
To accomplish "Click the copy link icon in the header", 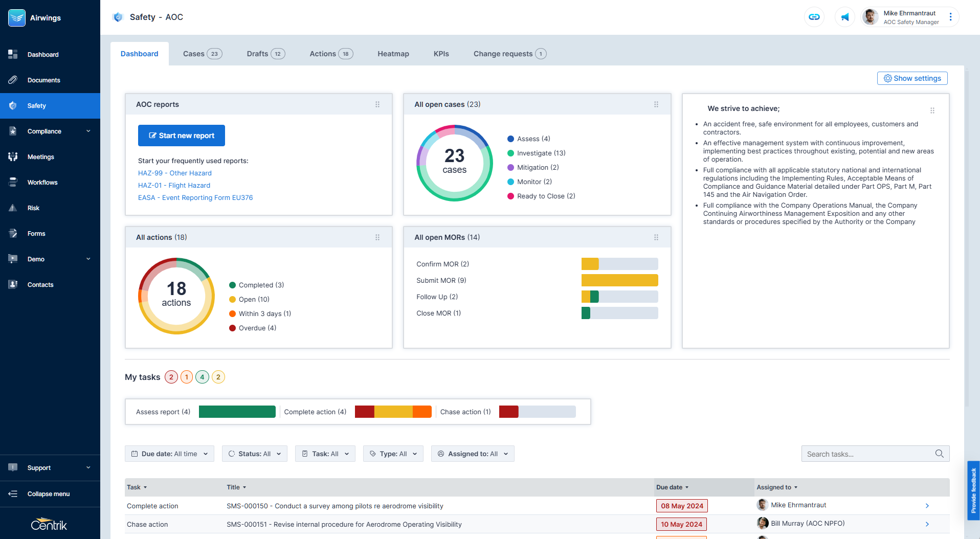I will click(x=814, y=17).
